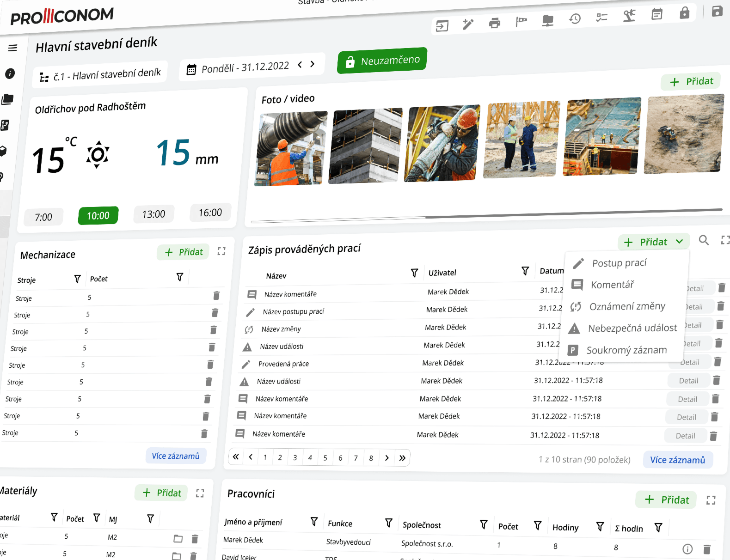Open the Přidat dropdown in work log
The height and width of the screenshot is (560, 730).
coord(653,242)
